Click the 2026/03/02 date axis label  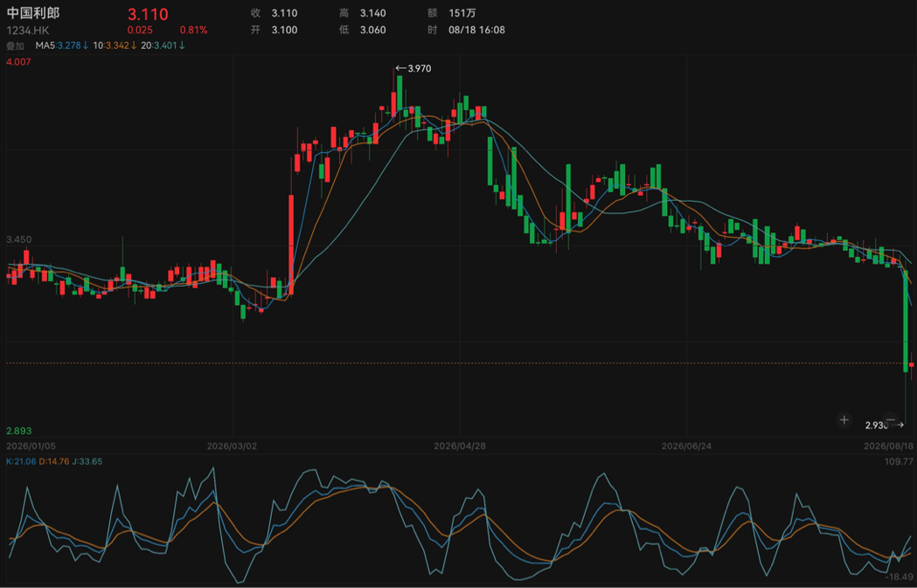pyautogui.click(x=233, y=446)
